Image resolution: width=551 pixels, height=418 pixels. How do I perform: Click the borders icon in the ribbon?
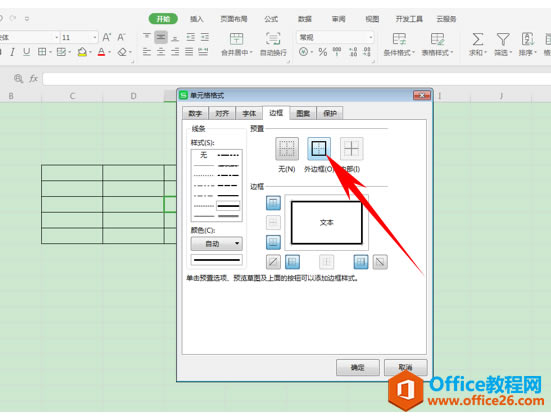[x=42, y=52]
